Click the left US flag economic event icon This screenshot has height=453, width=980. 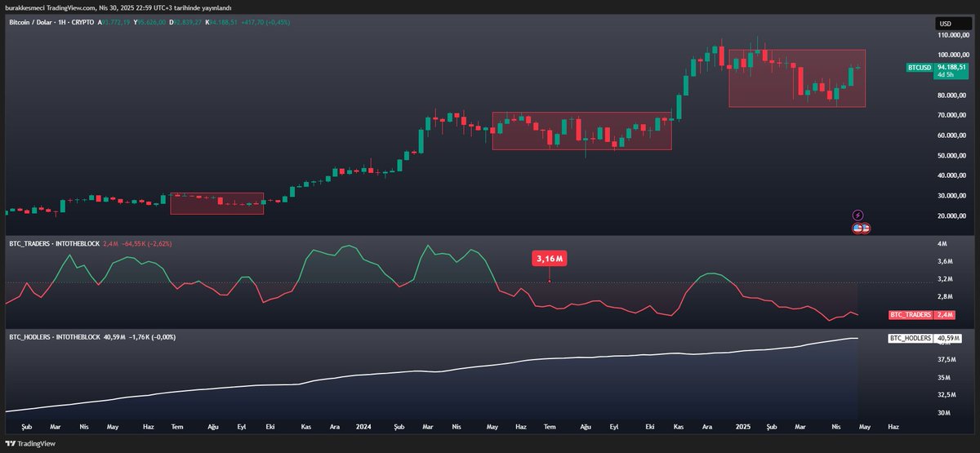857,229
